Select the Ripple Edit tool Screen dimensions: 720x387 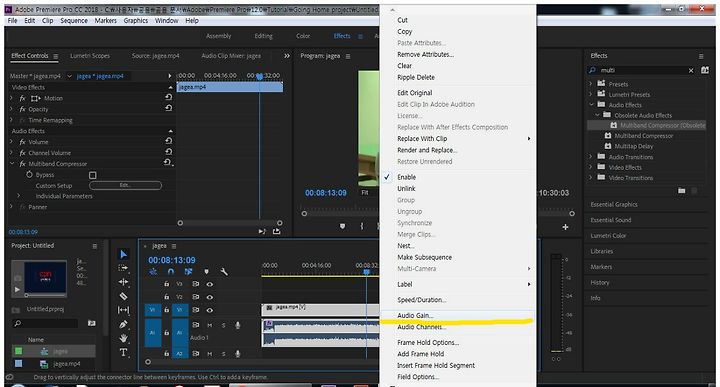click(123, 282)
